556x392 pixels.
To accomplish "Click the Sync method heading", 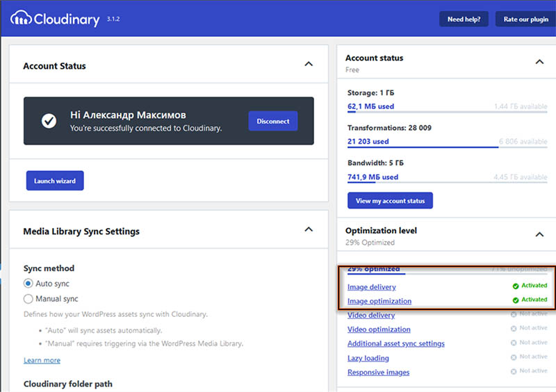I will pos(49,268).
